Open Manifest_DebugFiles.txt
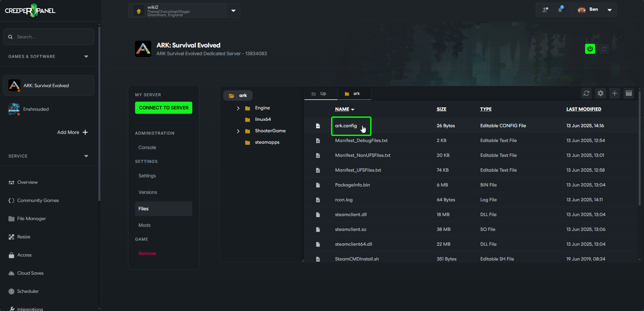Viewport: 644px width, 311px height. (361, 140)
